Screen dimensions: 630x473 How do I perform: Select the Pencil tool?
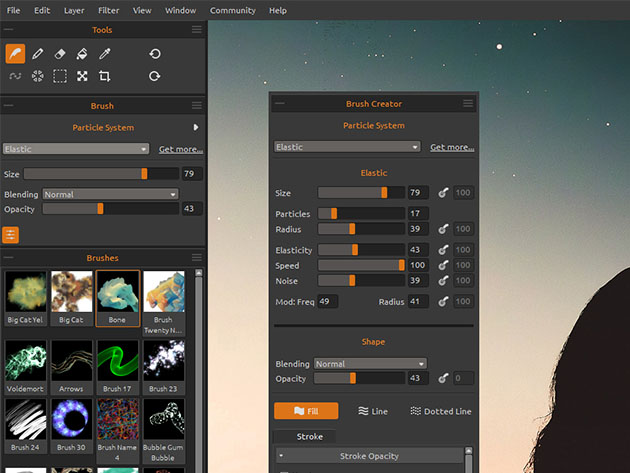(x=38, y=53)
